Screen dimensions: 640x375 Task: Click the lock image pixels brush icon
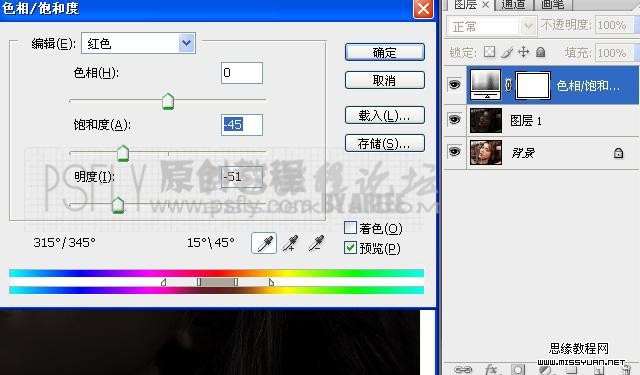[x=507, y=52]
